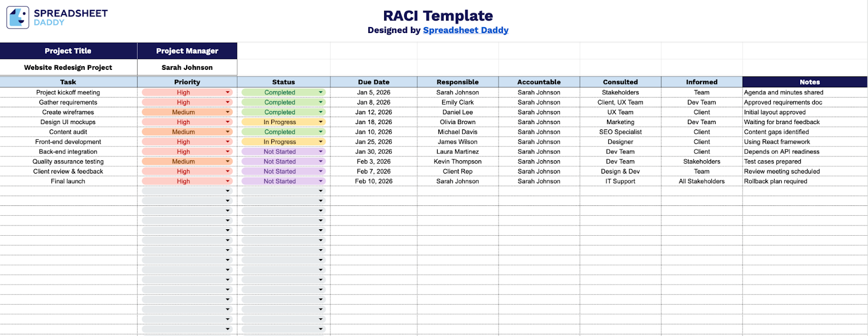
Task: Click the Design UI mockups task cell
Action: click(68, 122)
